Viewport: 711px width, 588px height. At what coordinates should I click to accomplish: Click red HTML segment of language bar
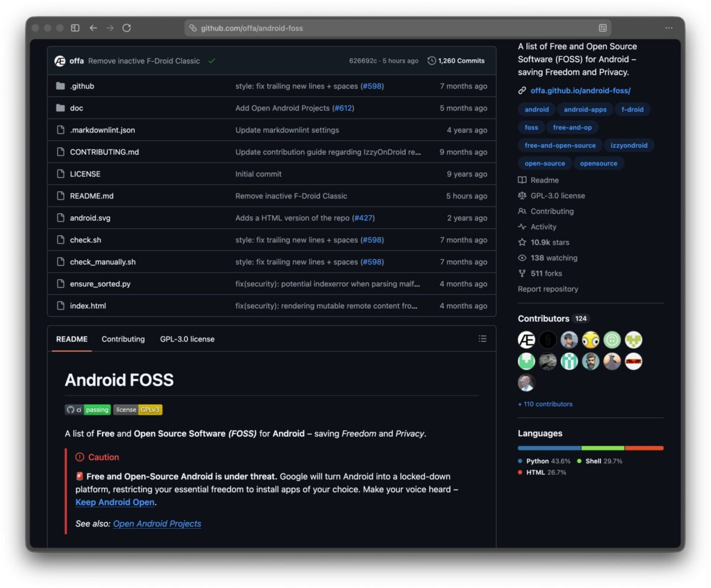tap(644, 448)
